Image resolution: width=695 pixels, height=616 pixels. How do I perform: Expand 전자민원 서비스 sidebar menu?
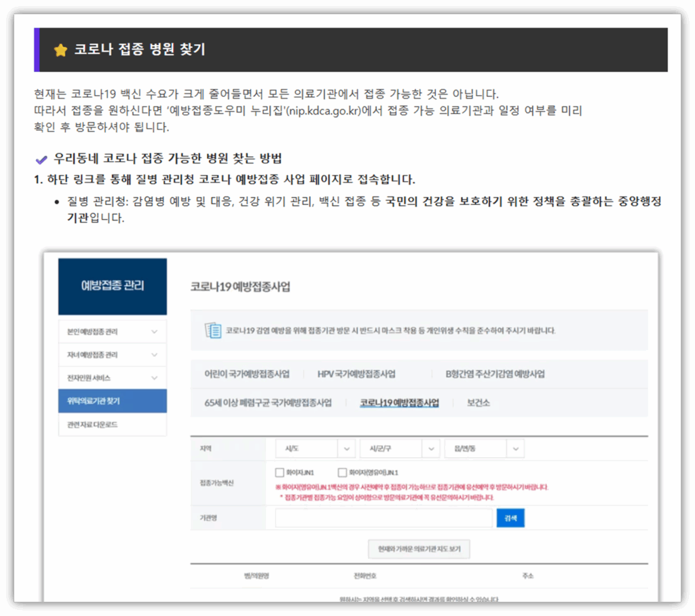point(113,378)
